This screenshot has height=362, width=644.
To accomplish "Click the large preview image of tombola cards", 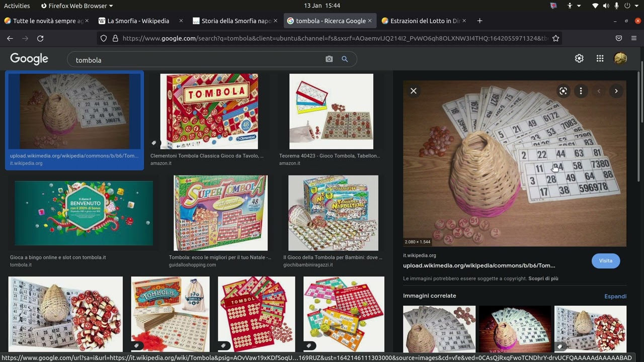I will click(514, 163).
